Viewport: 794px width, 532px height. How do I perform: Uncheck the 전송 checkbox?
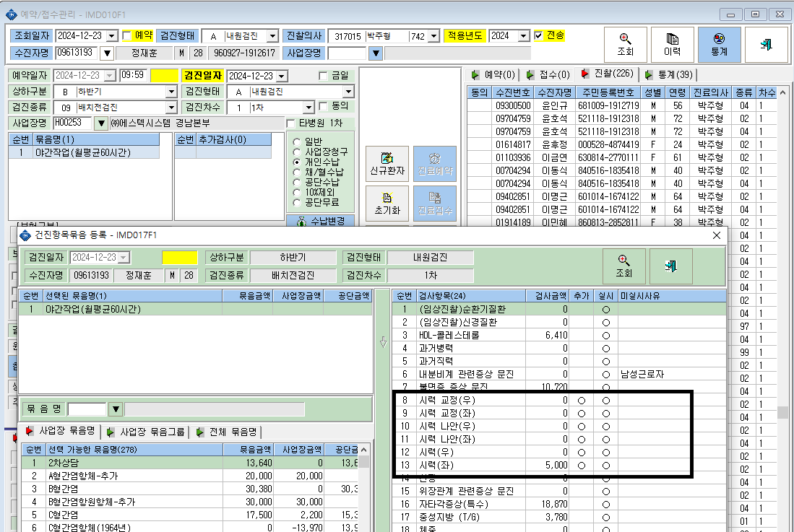click(x=539, y=35)
